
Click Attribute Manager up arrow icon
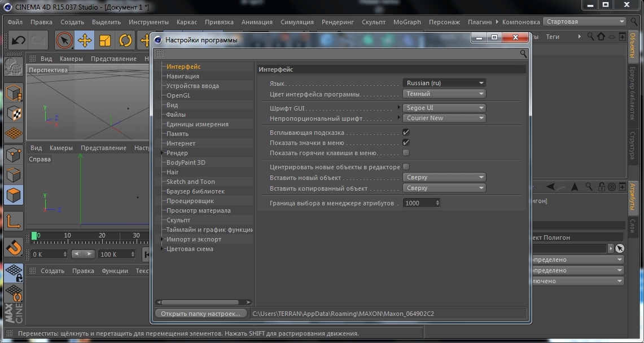pos(575,187)
